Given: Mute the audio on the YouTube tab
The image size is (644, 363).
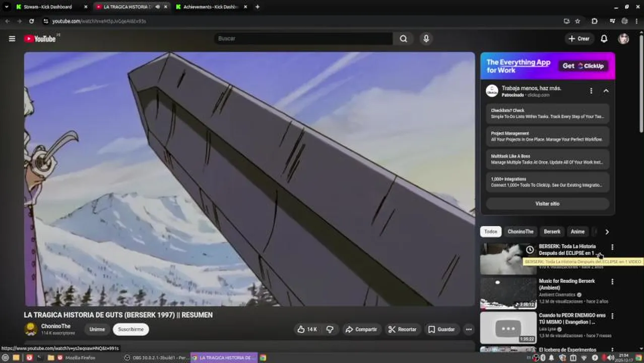Looking at the screenshot, I should coord(158,7).
